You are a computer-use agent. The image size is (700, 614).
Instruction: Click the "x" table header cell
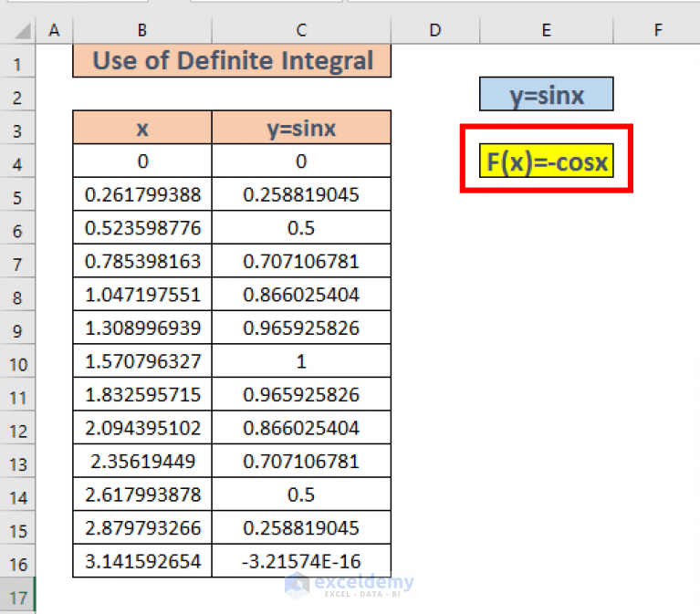(x=142, y=129)
